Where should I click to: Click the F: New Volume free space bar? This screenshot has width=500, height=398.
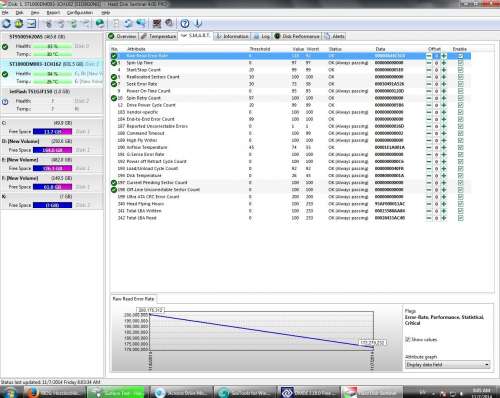click(x=52, y=187)
